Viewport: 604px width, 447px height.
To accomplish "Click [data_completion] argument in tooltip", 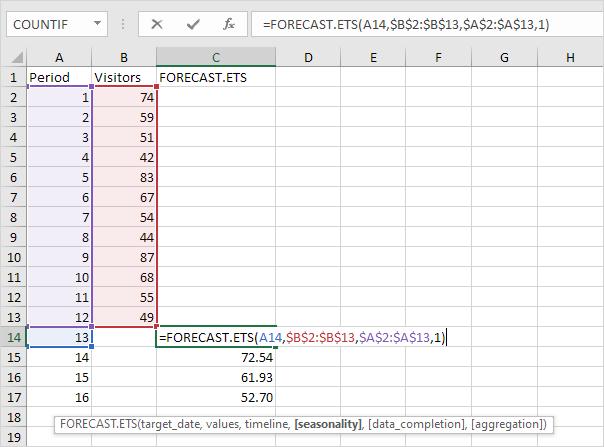I will coord(416,424).
